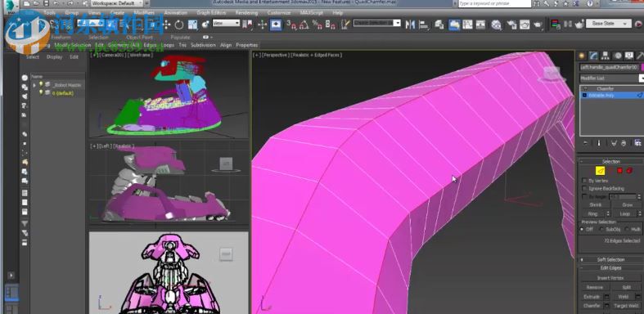644x314 pixels.
Task: Click the Grow selection button
Action: pyautogui.click(x=627, y=204)
